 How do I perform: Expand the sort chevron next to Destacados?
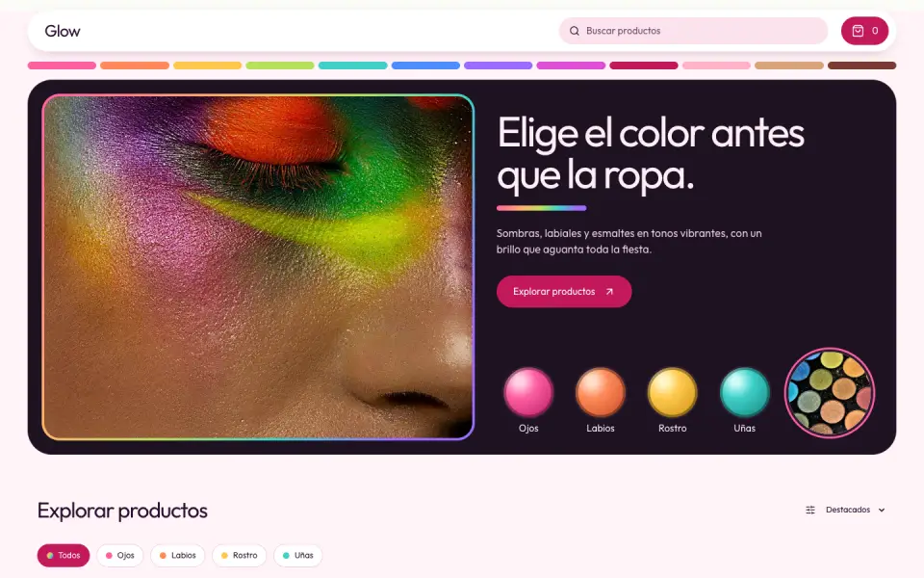pos(882,511)
